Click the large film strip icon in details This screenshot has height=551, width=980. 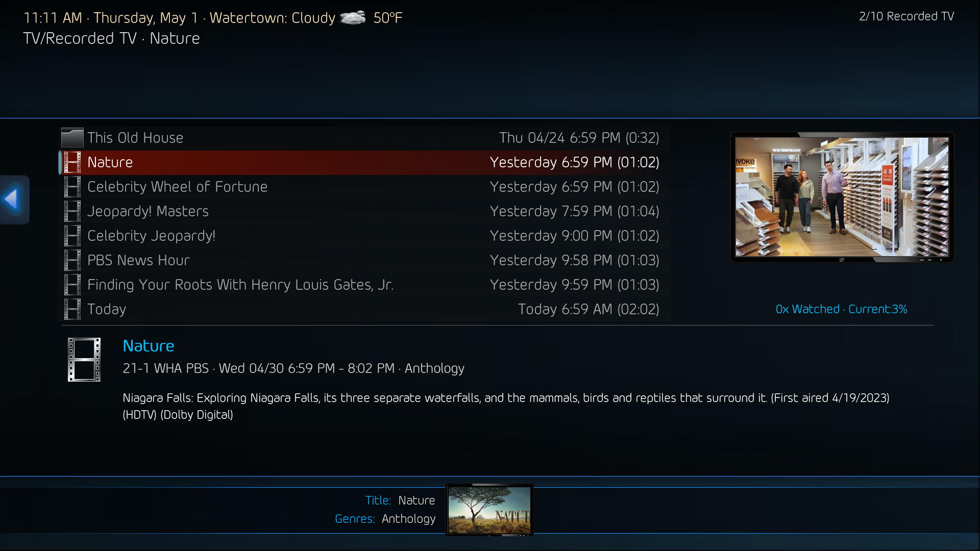(84, 360)
